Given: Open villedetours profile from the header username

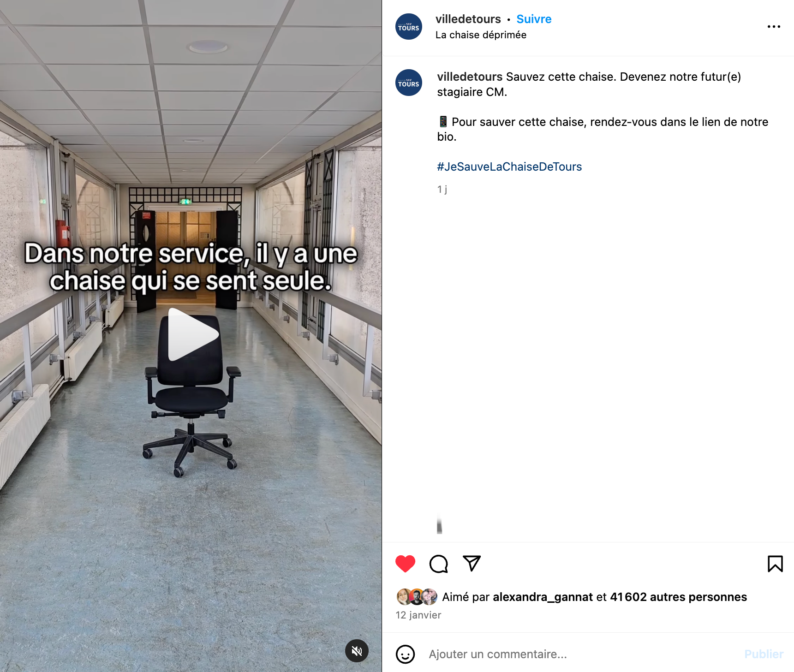Looking at the screenshot, I should click(x=468, y=19).
